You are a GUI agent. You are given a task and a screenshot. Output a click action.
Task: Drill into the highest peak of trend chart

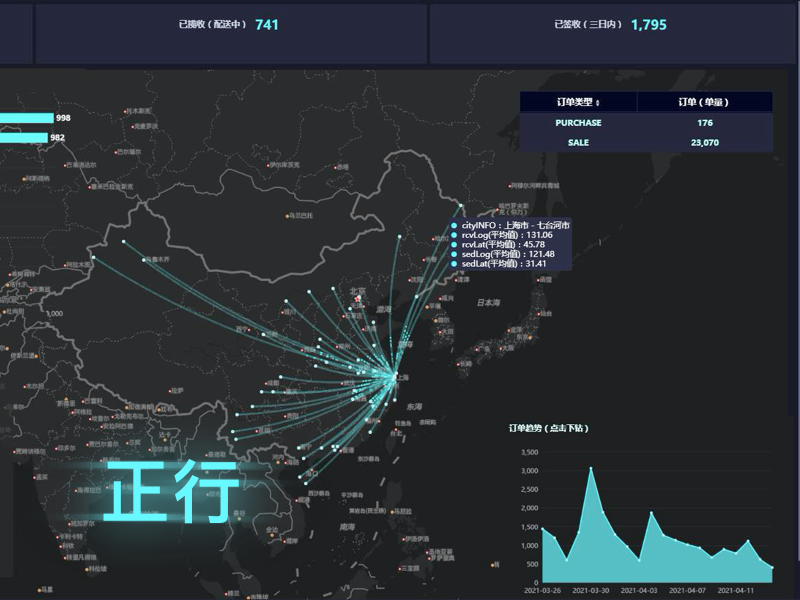point(591,468)
